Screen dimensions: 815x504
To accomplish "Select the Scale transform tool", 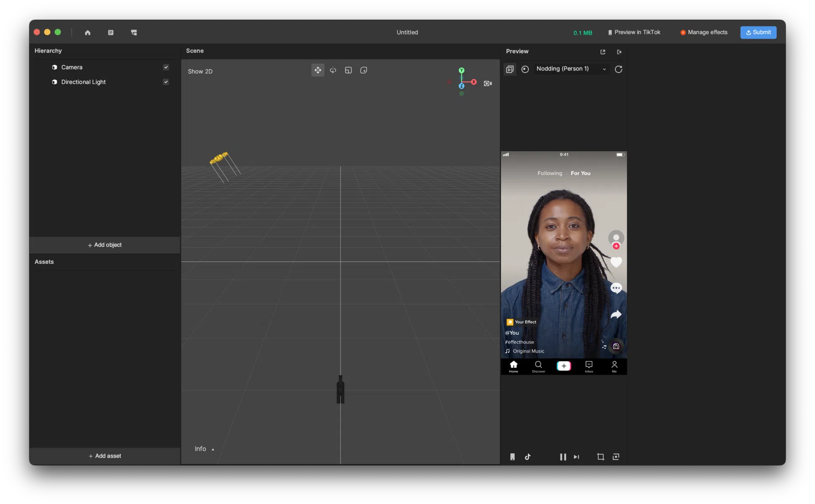I will click(x=348, y=70).
